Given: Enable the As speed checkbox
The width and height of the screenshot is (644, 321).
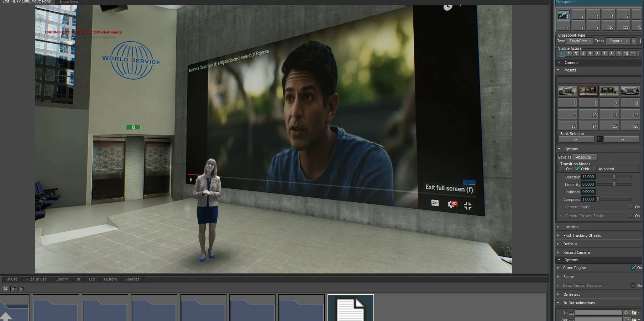Looking at the screenshot, I should (595, 169).
